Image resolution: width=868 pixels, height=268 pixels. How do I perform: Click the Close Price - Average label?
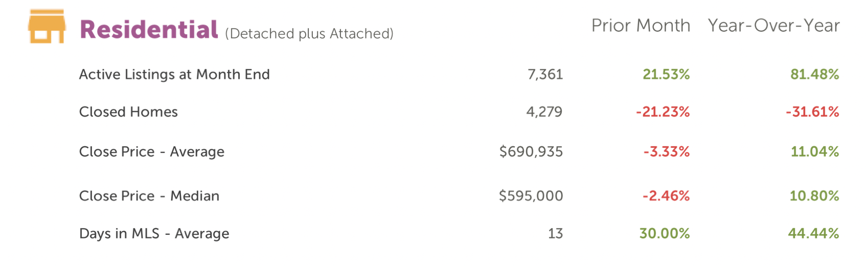coord(152,152)
